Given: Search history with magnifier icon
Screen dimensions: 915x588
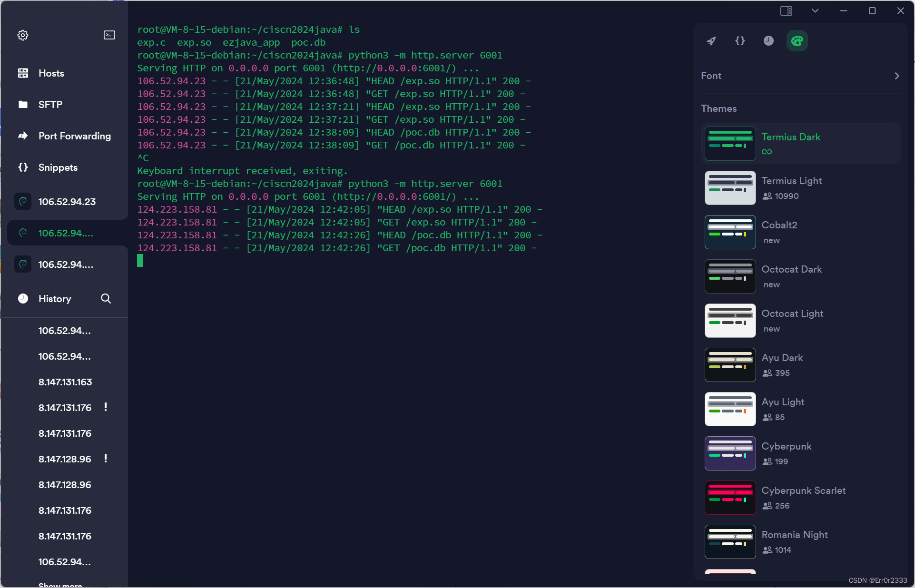Looking at the screenshot, I should pyautogui.click(x=106, y=299).
